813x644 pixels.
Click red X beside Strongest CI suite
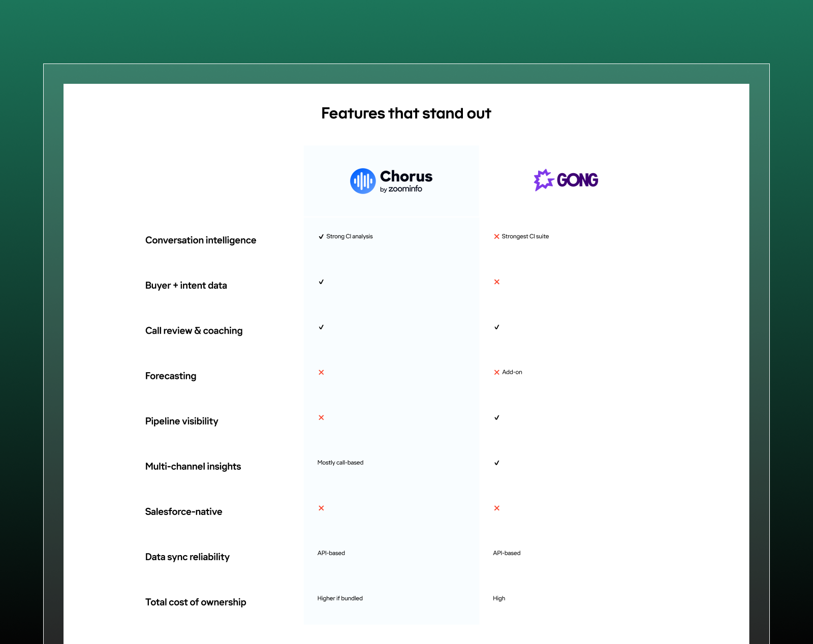[497, 237]
